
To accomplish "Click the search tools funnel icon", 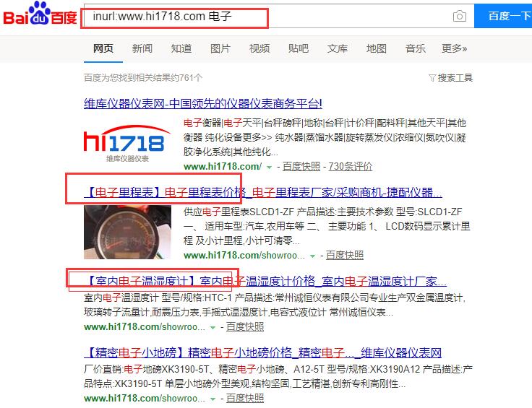I will (x=432, y=78).
